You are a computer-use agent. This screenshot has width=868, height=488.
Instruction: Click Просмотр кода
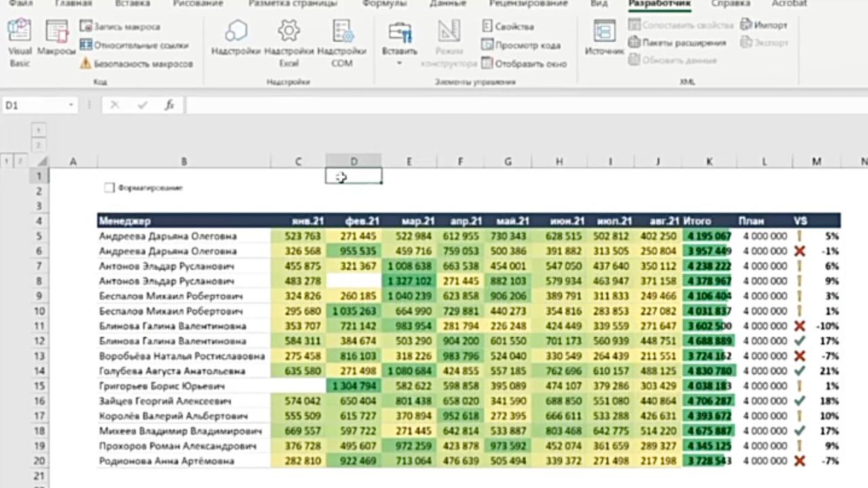point(521,45)
